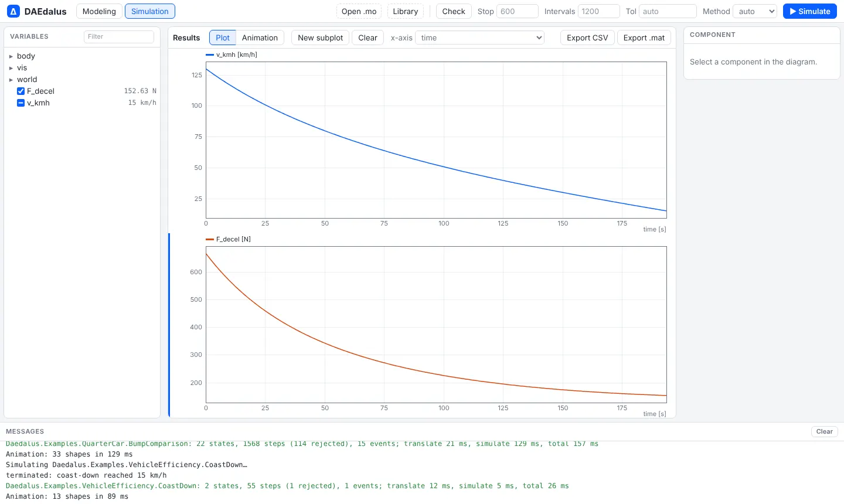Click the '152.63 N' value
The width and height of the screenshot is (844, 504).
coord(140,91)
